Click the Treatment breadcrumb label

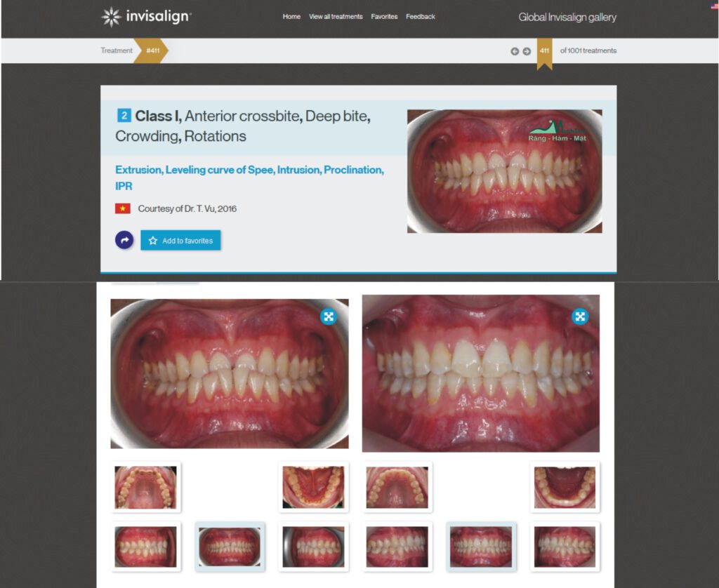[x=117, y=51]
